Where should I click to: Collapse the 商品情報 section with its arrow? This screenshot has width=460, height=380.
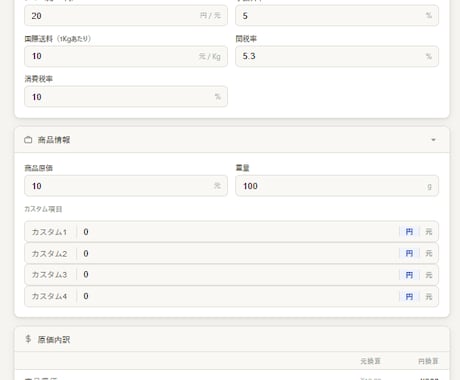[x=433, y=140]
